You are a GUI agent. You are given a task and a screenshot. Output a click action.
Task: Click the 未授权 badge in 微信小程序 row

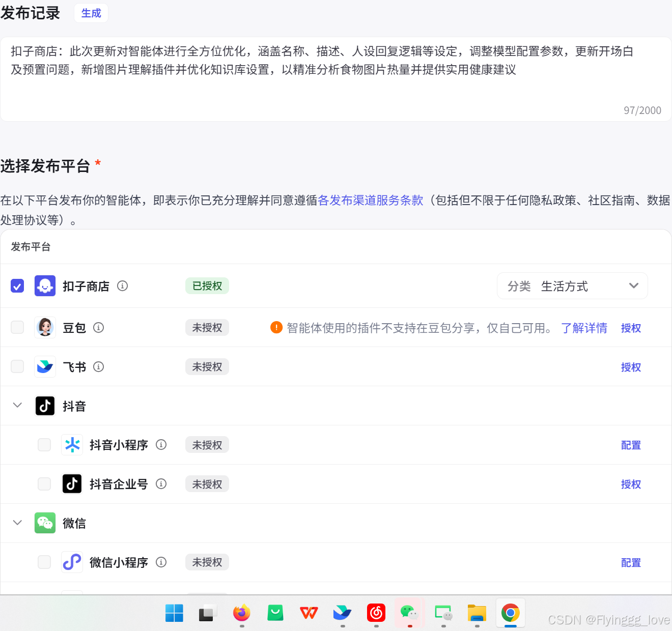(x=207, y=562)
